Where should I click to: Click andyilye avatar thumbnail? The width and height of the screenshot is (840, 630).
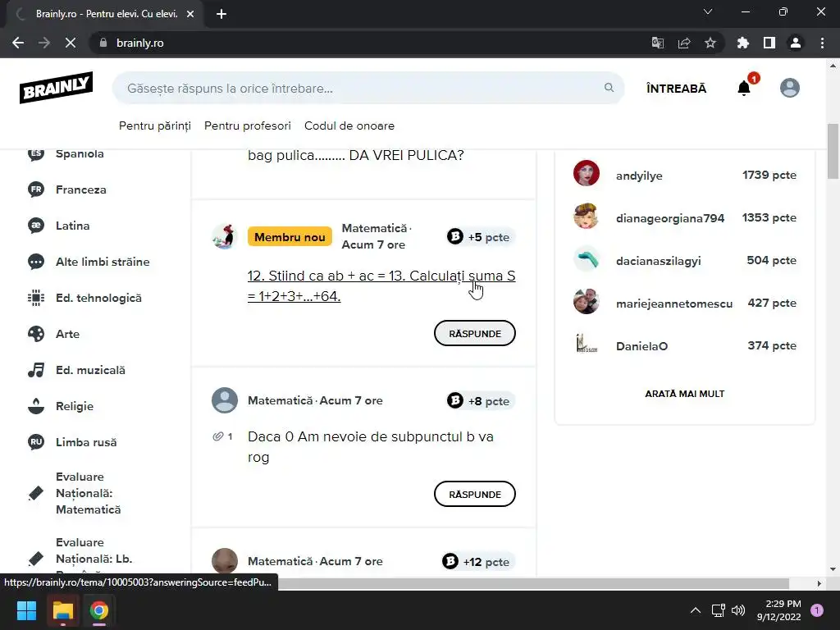coord(586,174)
